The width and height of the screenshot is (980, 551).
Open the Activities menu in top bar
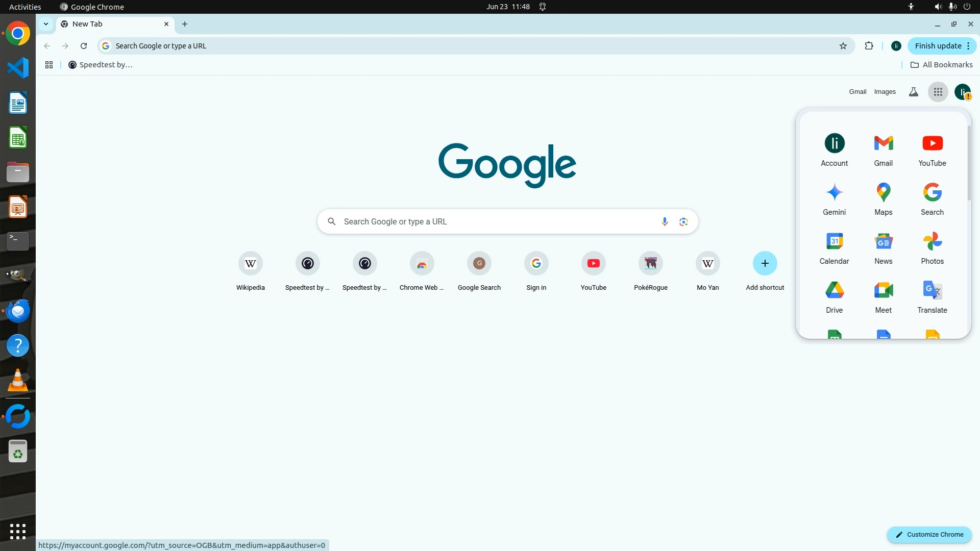pyautogui.click(x=25, y=7)
